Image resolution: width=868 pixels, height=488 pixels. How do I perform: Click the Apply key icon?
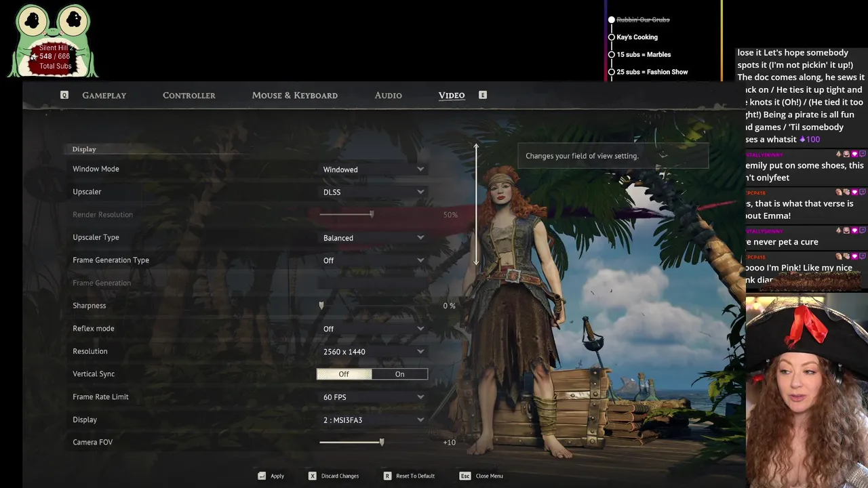coord(262,476)
